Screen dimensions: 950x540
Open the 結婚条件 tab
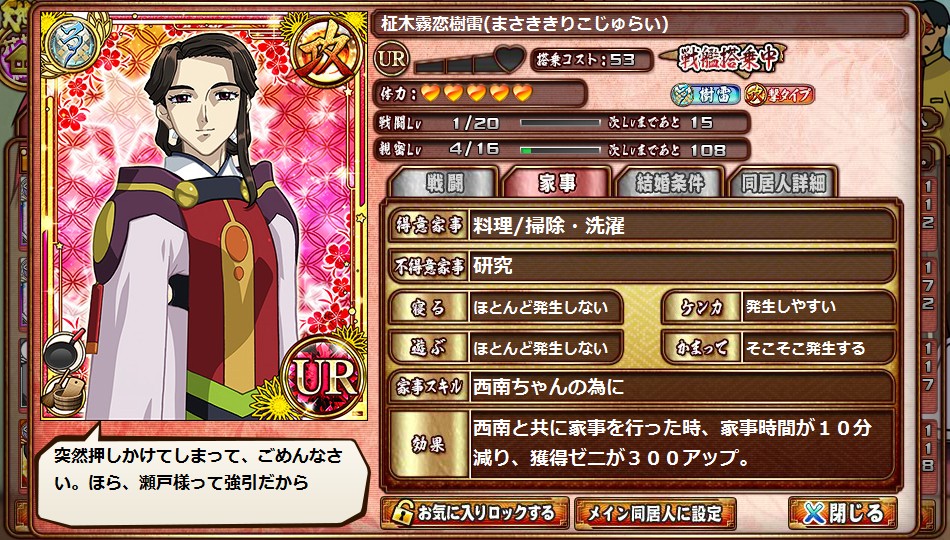tap(669, 183)
